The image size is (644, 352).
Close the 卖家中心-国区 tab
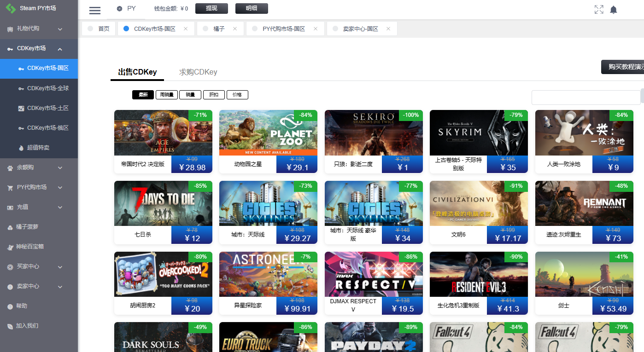click(388, 29)
